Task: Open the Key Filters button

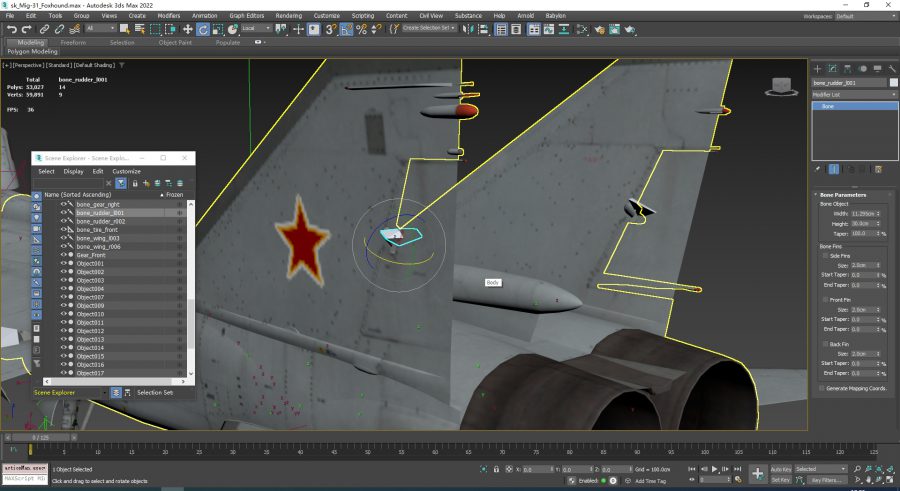Action: click(x=827, y=480)
